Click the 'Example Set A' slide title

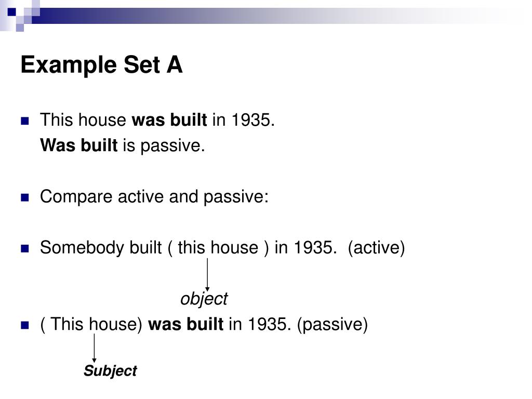point(101,65)
